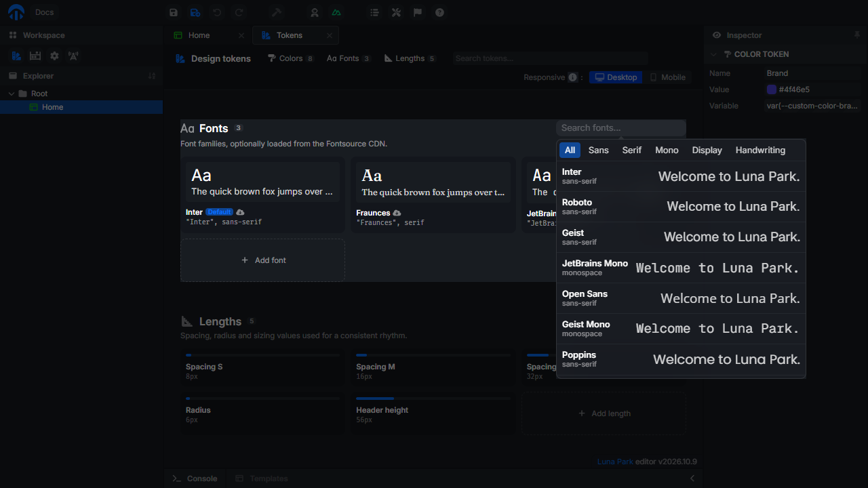
Task: Open the Luna Park link
Action: point(615,462)
